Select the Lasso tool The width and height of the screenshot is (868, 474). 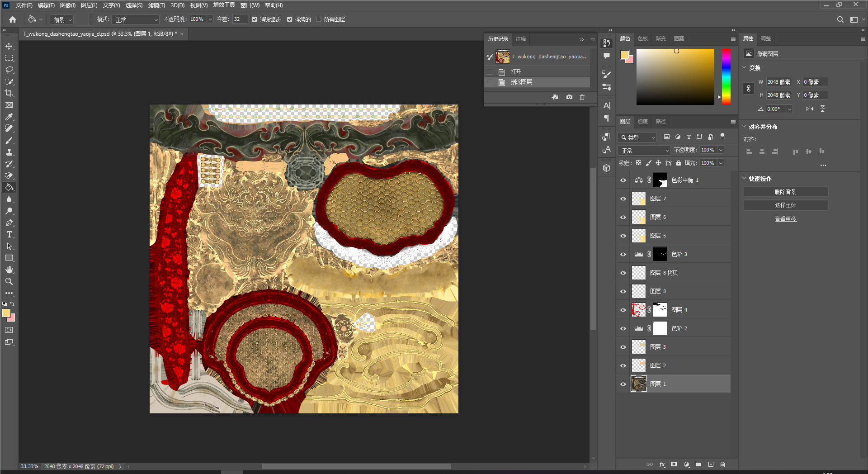point(9,70)
